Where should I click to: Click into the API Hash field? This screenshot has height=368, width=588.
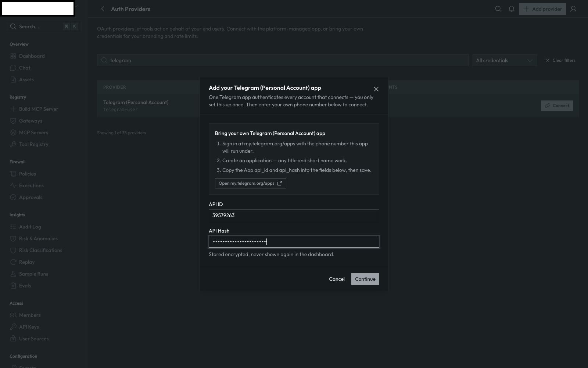tap(294, 242)
